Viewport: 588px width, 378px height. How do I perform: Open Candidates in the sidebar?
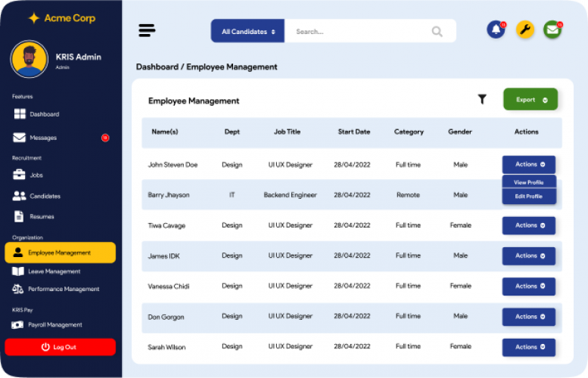click(x=45, y=196)
